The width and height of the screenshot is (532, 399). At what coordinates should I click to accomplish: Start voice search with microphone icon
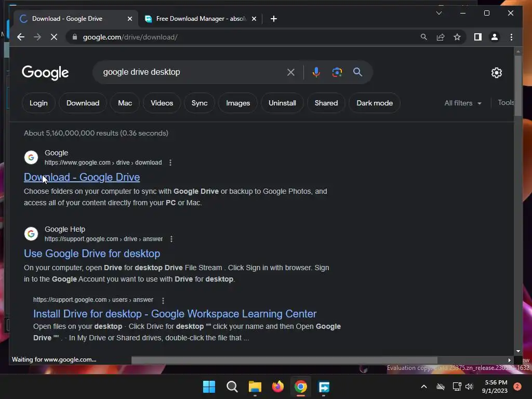coord(316,72)
